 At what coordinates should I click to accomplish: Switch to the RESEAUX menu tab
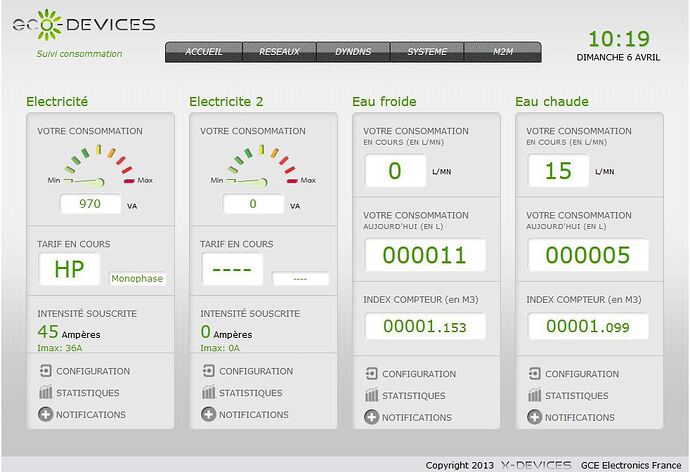click(279, 51)
